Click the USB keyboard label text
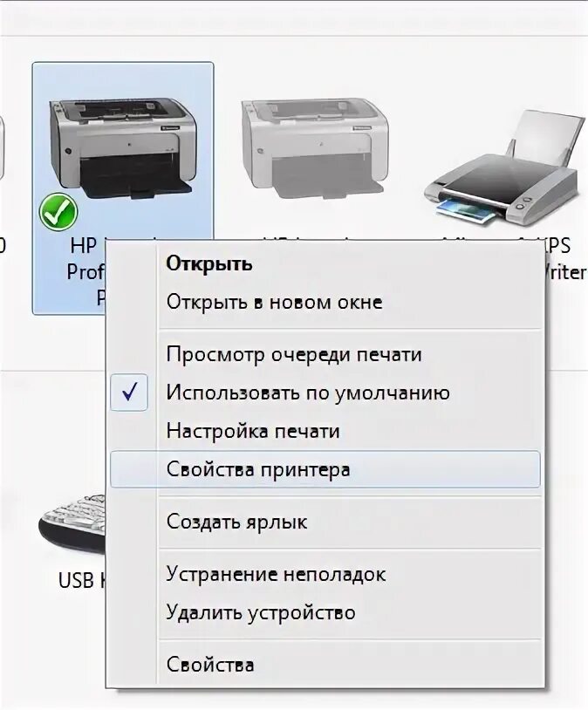The height and width of the screenshot is (710, 588). click(x=81, y=580)
